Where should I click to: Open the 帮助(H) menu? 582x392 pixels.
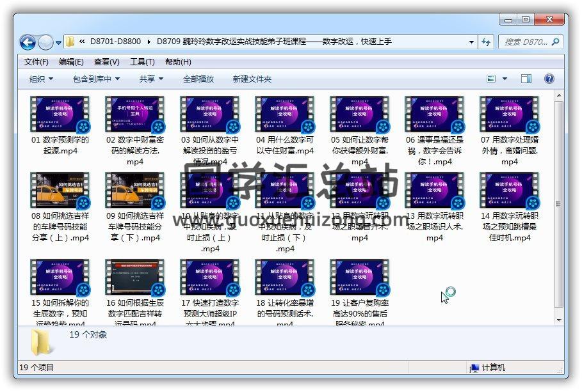(178, 62)
